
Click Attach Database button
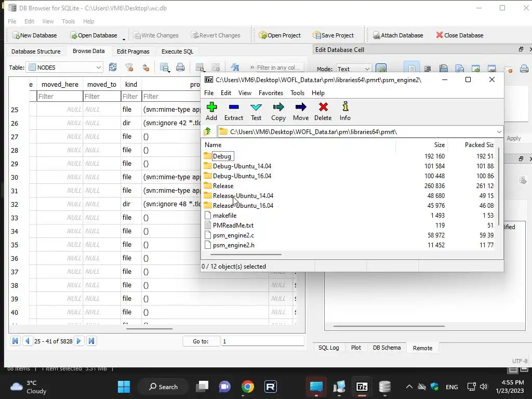pos(397,35)
